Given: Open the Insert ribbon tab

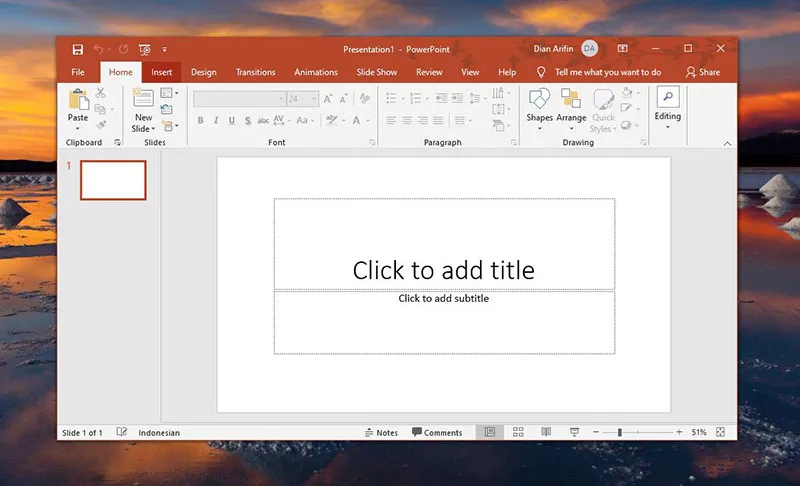Looking at the screenshot, I should click(161, 72).
